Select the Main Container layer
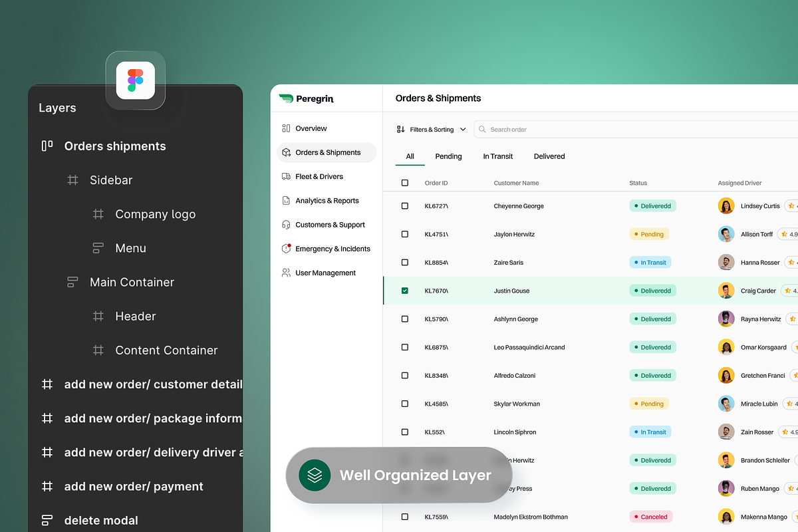This screenshot has height=532, width=798. tap(132, 282)
